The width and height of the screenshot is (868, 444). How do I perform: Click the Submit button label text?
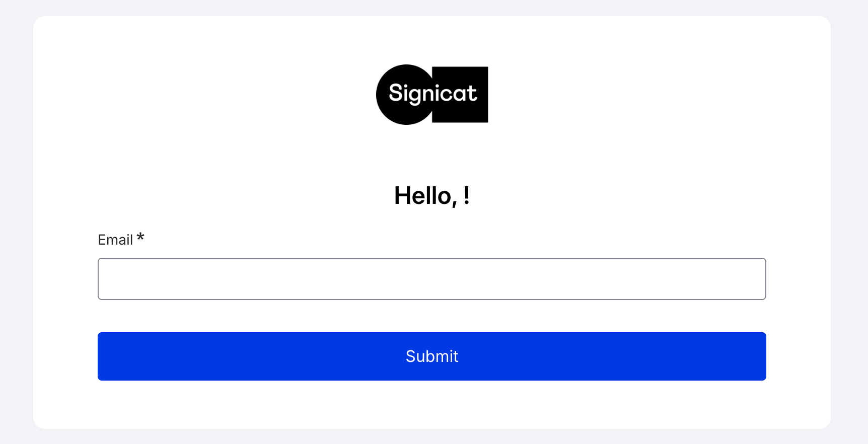point(431,356)
